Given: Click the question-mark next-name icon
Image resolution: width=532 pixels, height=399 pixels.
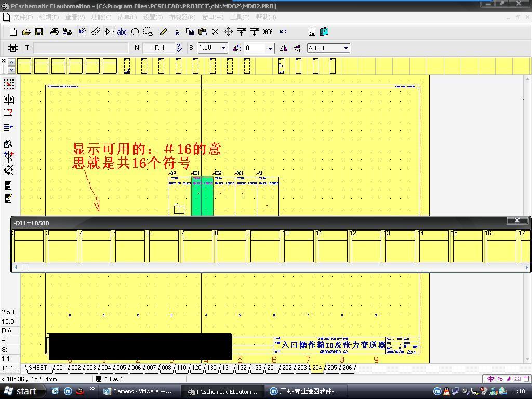Looking at the screenshot, I should pyautogui.click(x=179, y=48).
